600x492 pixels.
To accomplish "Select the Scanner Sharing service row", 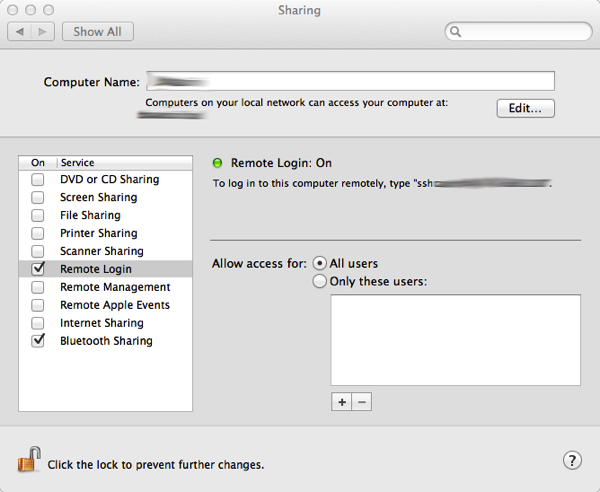I will click(105, 251).
